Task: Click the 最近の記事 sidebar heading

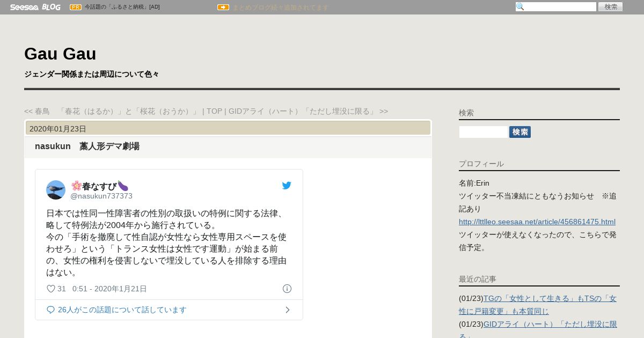Action: point(478,279)
